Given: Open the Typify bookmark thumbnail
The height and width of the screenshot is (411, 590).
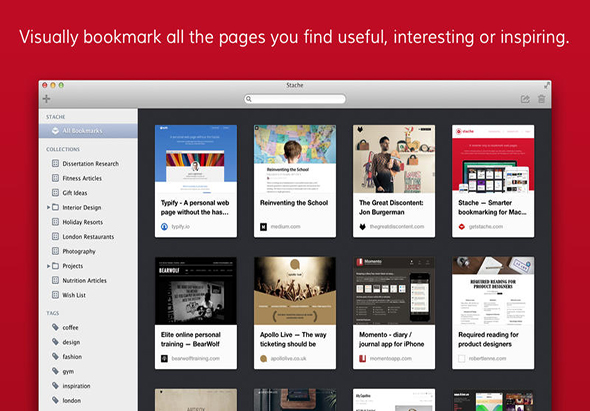Looking at the screenshot, I should [x=196, y=159].
